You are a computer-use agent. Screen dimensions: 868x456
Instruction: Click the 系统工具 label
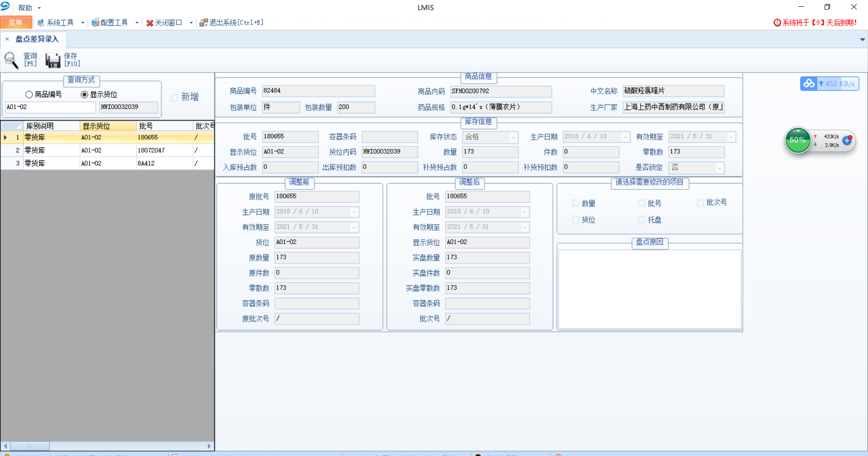click(x=60, y=23)
